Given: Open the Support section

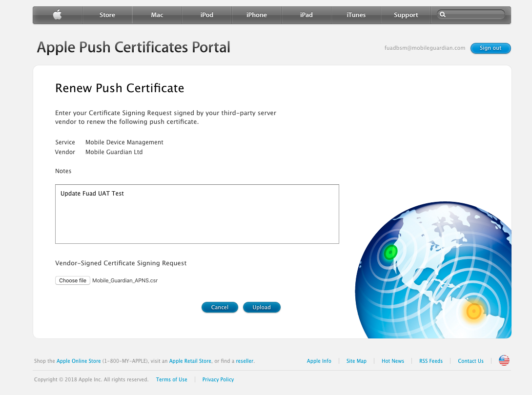Looking at the screenshot, I should pyautogui.click(x=406, y=15).
